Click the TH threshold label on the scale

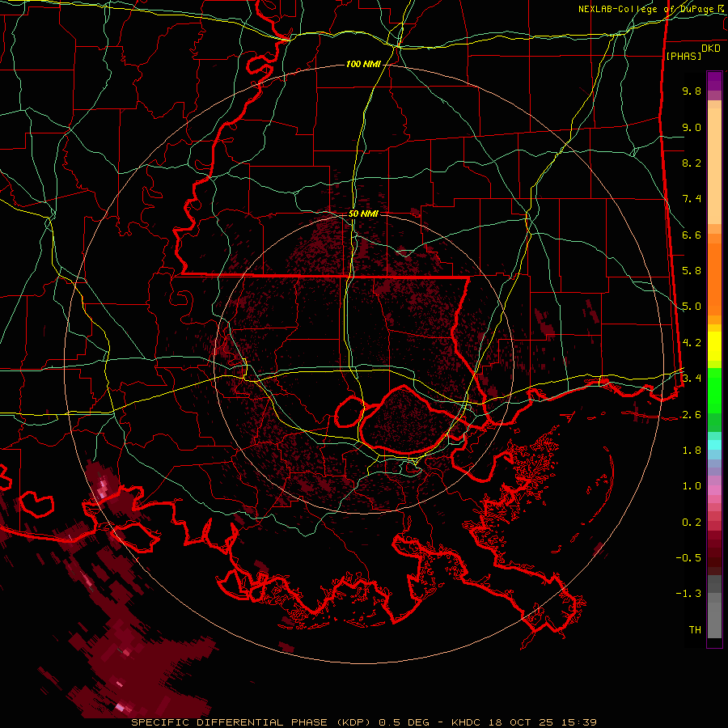tap(695, 630)
